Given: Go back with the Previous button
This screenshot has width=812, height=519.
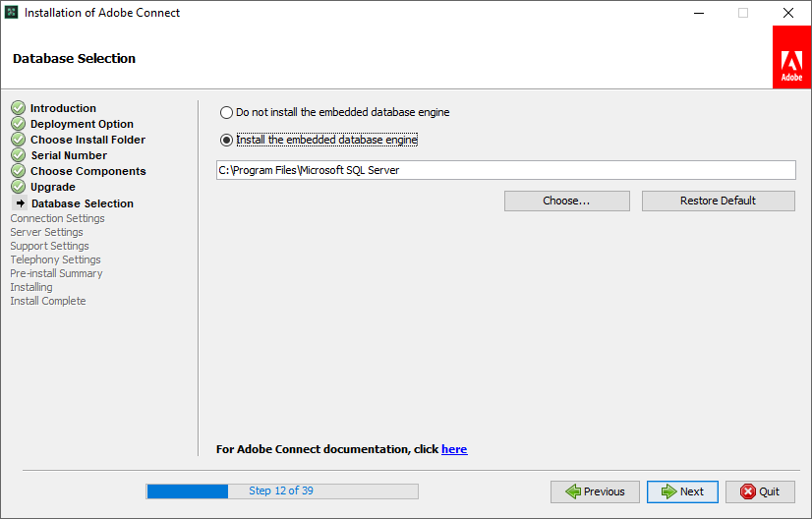Looking at the screenshot, I should click(595, 491).
